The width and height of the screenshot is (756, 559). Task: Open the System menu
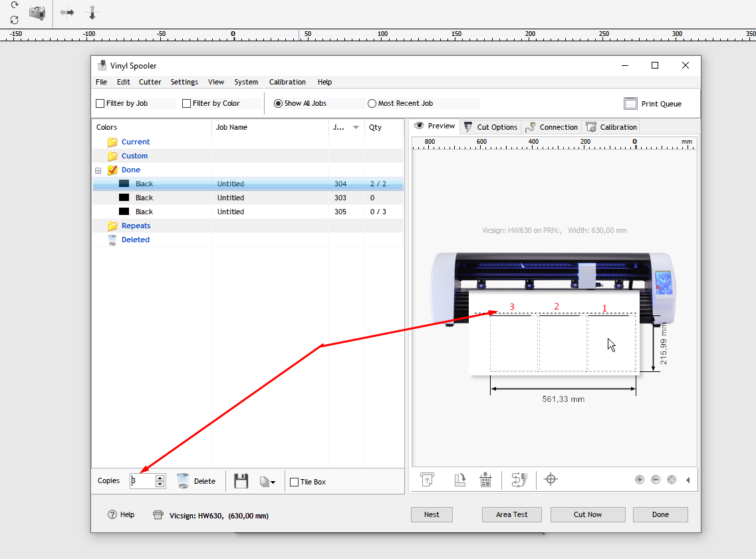pos(247,82)
